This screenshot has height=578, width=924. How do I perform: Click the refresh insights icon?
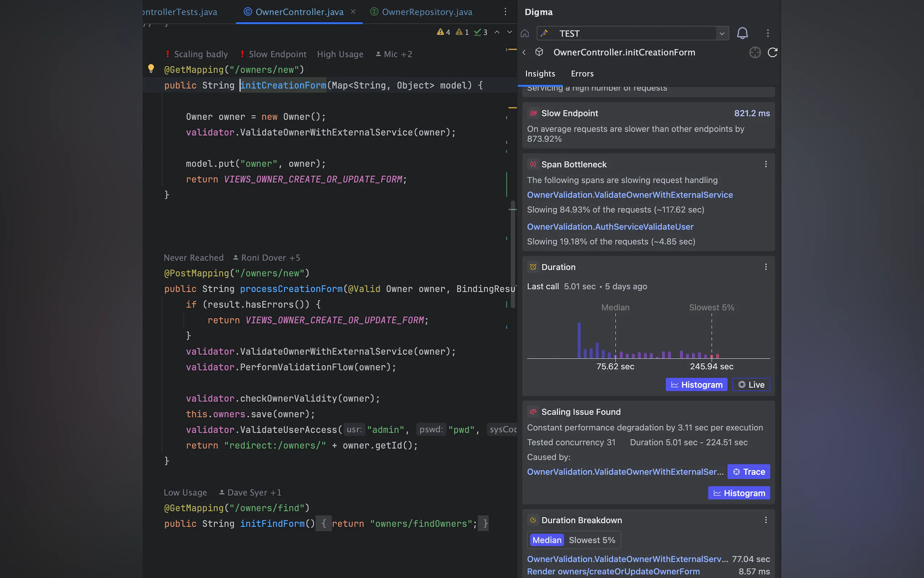(x=772, y=52)
